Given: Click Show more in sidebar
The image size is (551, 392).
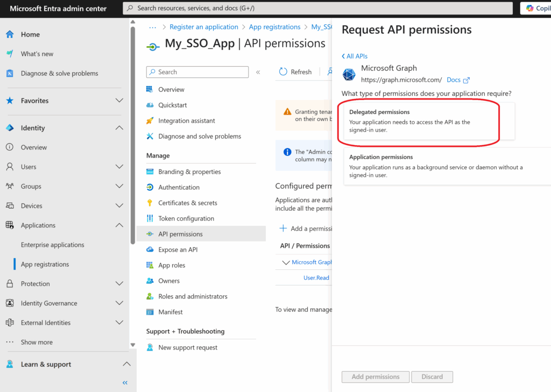Looking at the screenshot, I should (x=37, y=342).
